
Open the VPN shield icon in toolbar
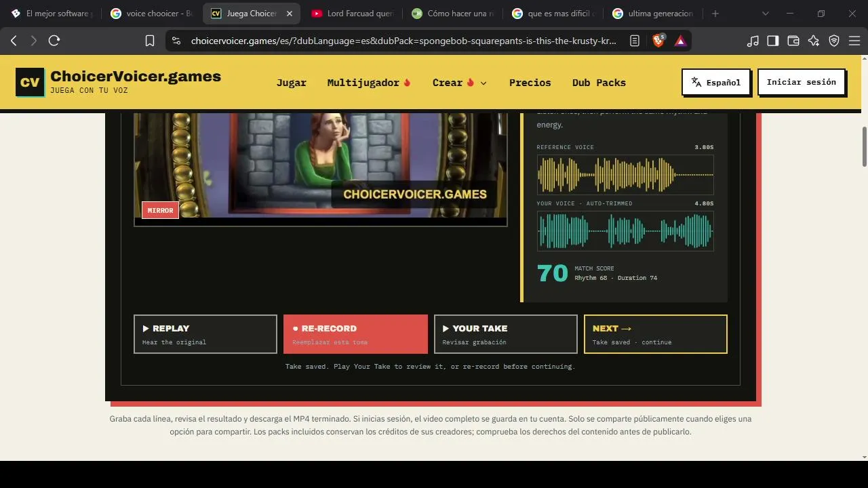pyautogui.click(x=834, y=41)
